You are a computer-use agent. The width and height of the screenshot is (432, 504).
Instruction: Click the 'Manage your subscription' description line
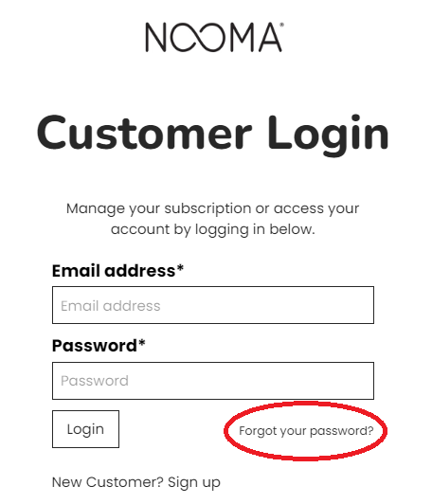point(212,209)
